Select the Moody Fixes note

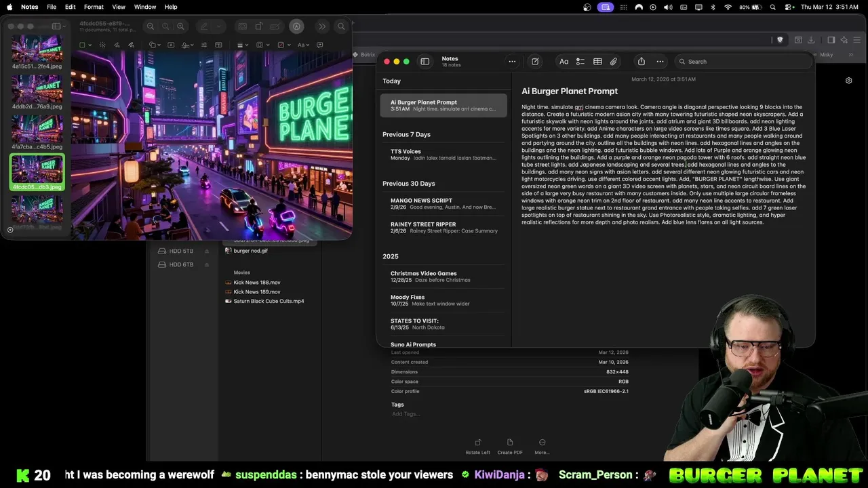tap(443, 300)
